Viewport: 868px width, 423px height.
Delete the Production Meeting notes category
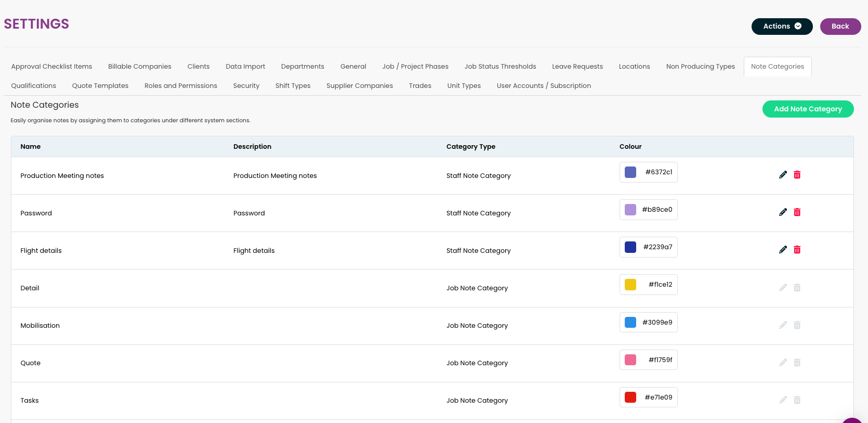pos(797,175)
